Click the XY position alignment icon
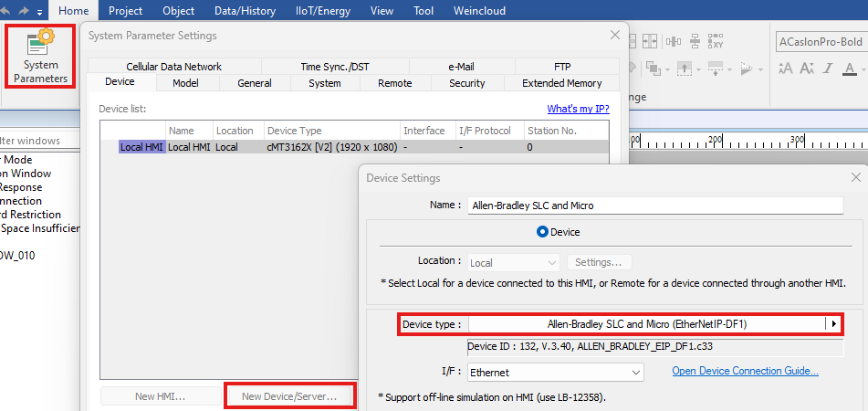 [716, 41]
